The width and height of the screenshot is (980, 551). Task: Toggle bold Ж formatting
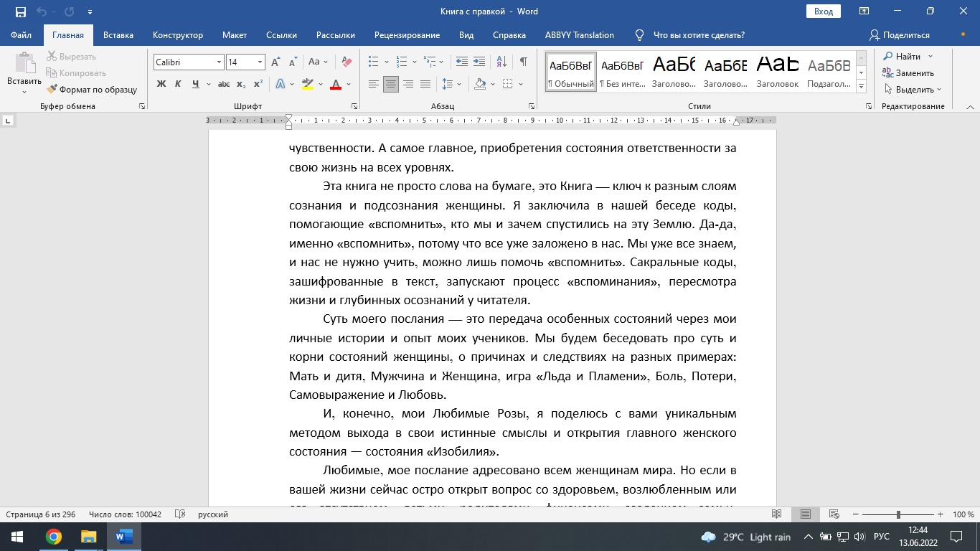pyautogui.click(x=161, y=84)
